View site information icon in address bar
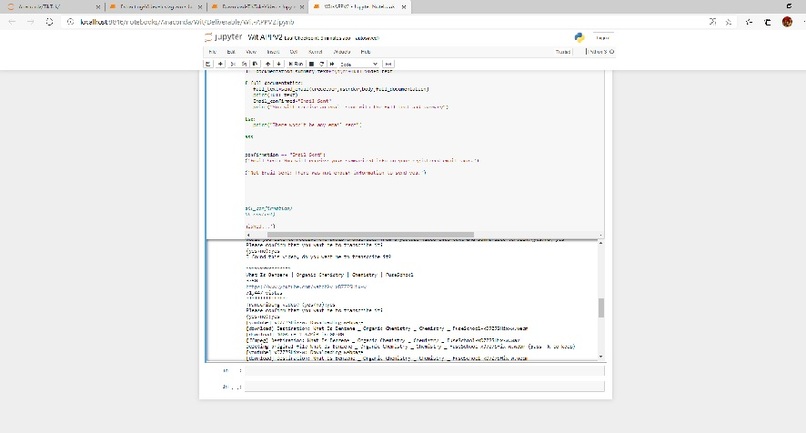This screenshot has height=433, width=806. coord(71,22)
